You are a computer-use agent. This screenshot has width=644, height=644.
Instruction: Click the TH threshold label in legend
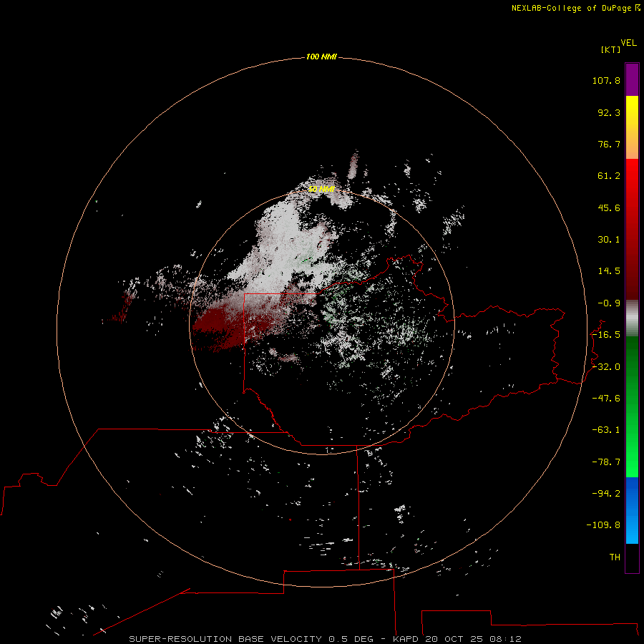tap(615, 557)
